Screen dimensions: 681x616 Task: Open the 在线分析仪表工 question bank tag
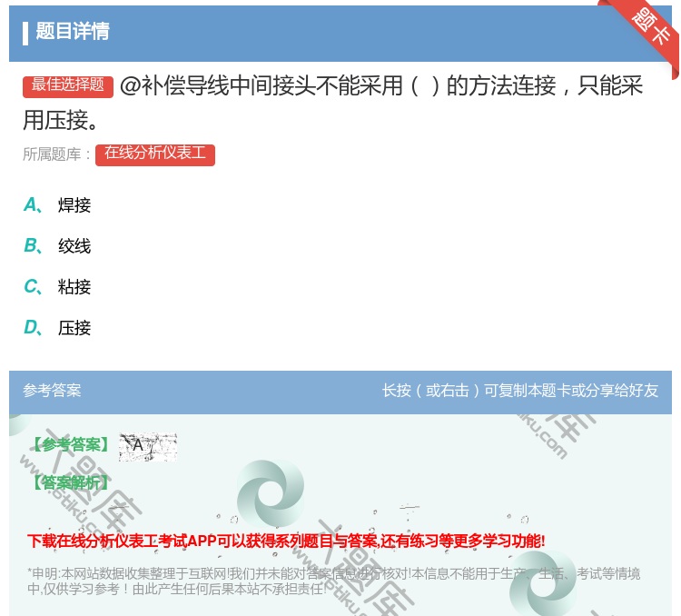[x=155, y=154]
